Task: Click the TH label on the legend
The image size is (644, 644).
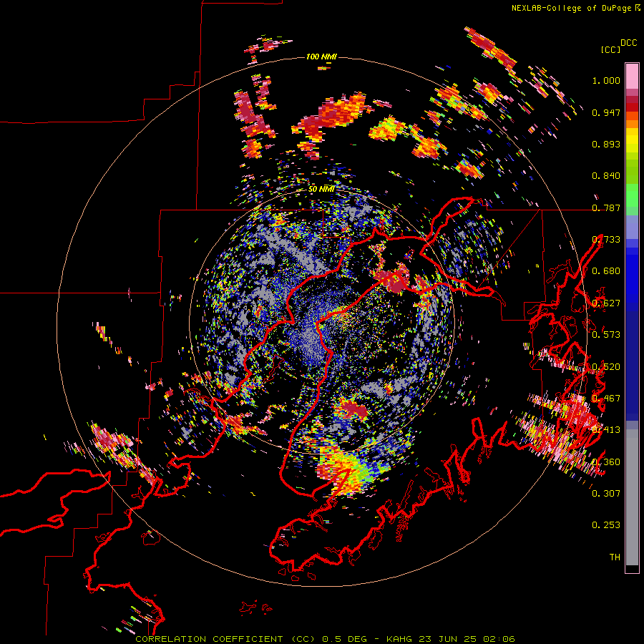Action: click(x=615, y=557)
